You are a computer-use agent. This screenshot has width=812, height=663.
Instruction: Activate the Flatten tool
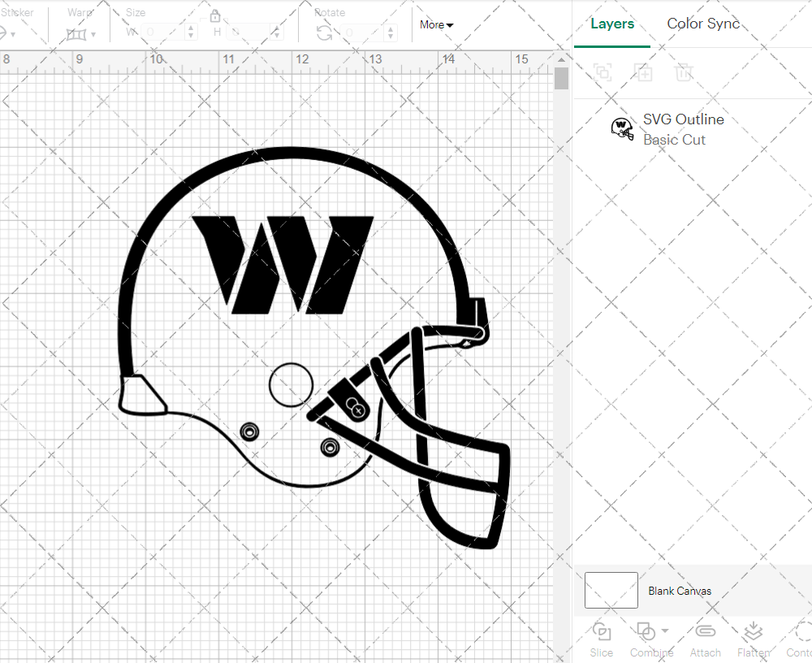753,632
